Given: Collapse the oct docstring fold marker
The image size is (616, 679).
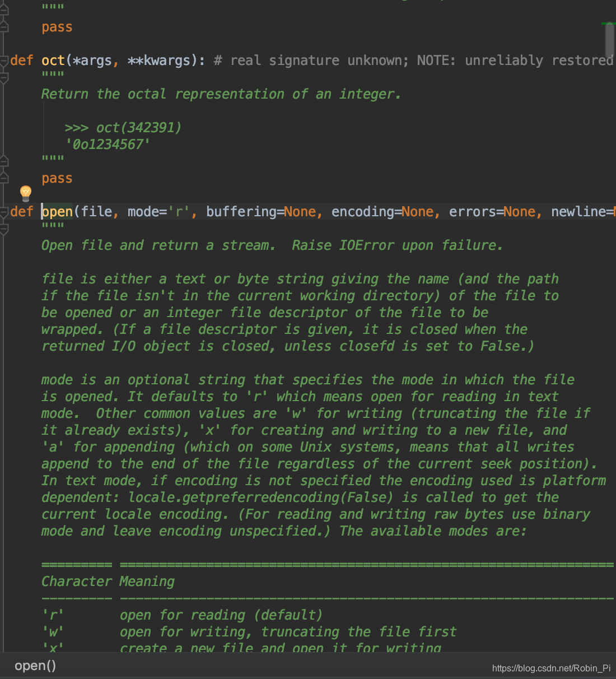Looking at the screenshot, I should [4, 78].
